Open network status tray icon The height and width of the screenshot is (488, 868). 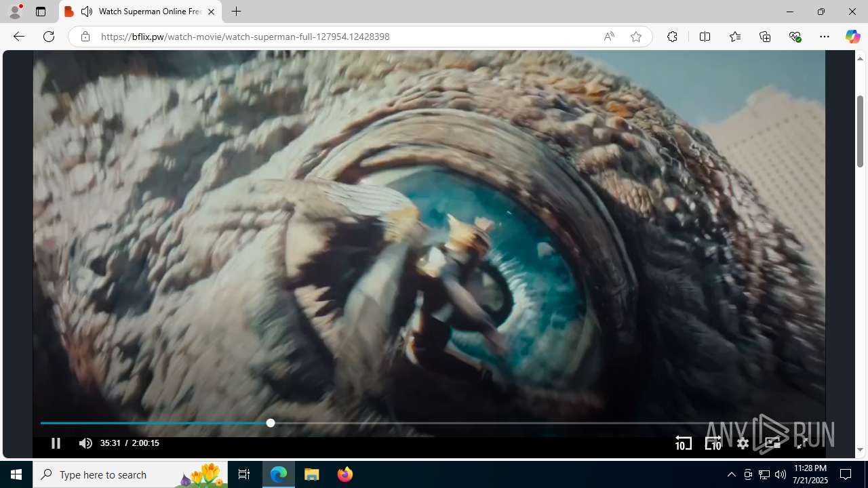coord(764,474)
